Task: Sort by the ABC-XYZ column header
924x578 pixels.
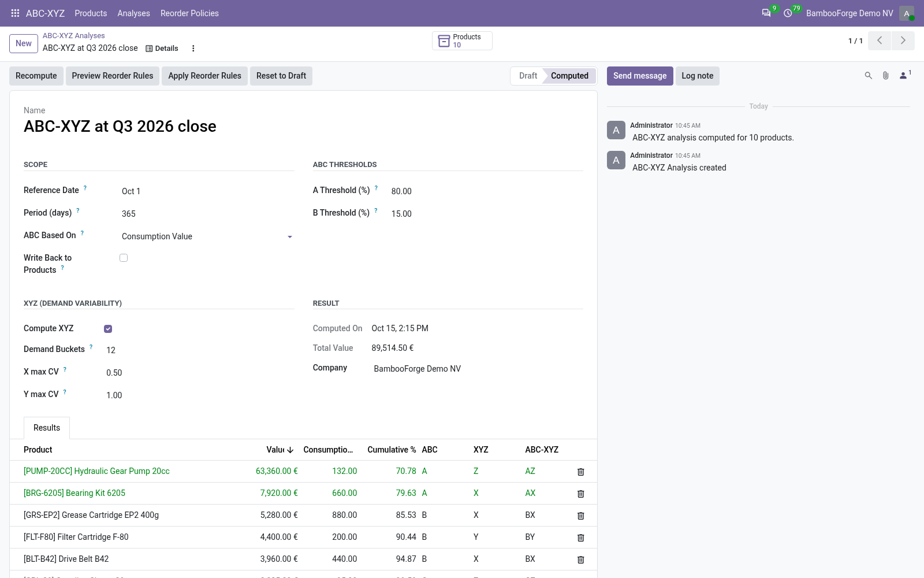Action: pyautogui.click(x=542, y=450)
